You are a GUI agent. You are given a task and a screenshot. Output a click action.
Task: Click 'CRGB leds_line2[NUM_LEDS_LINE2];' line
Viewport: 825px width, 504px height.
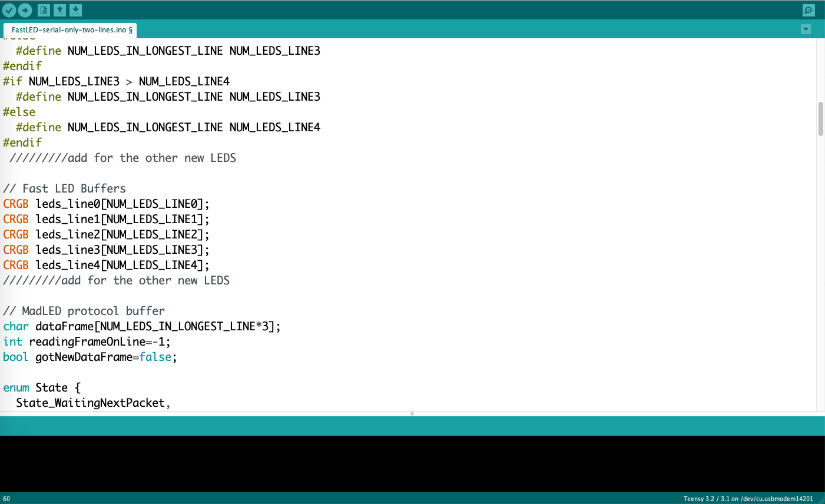(106, 234)
